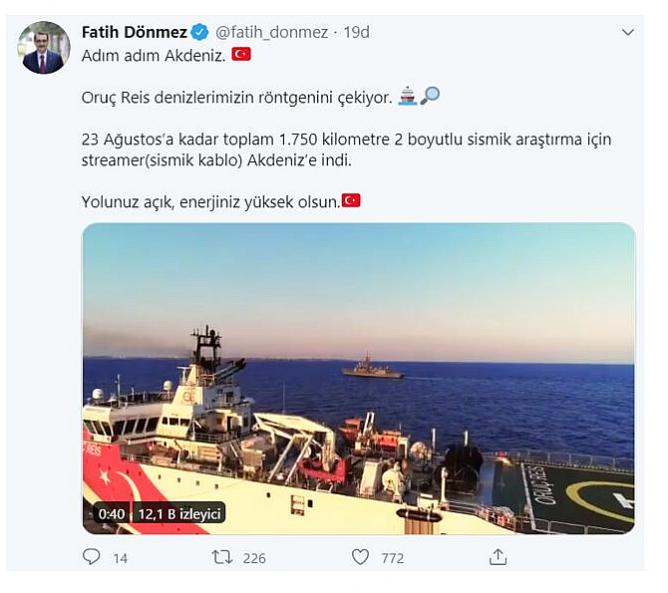Play the Oruç Reis ship video
The width and height of the screenshot is (668, 593).
358,378
